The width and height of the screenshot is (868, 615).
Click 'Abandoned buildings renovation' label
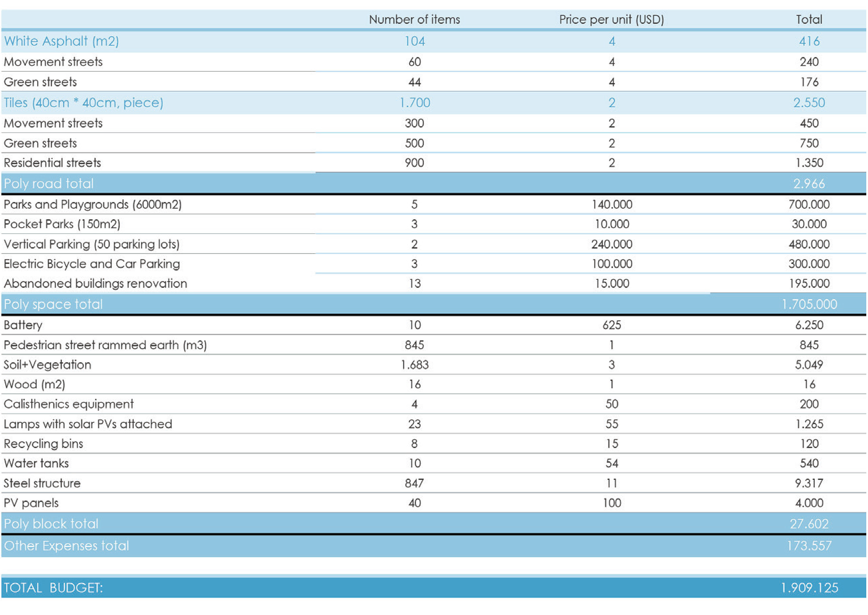pyautogui.click(x=95, y=284)
